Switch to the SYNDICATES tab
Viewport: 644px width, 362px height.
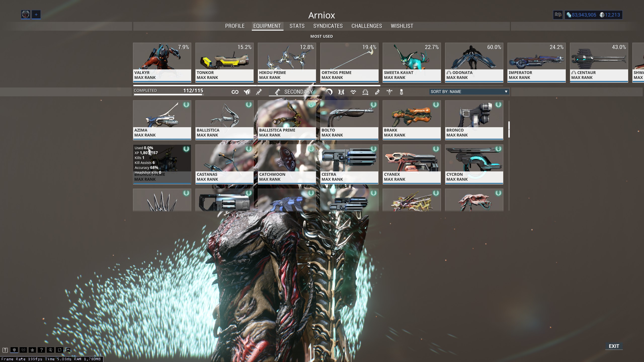pyautogui.click(x=328, y=26)
